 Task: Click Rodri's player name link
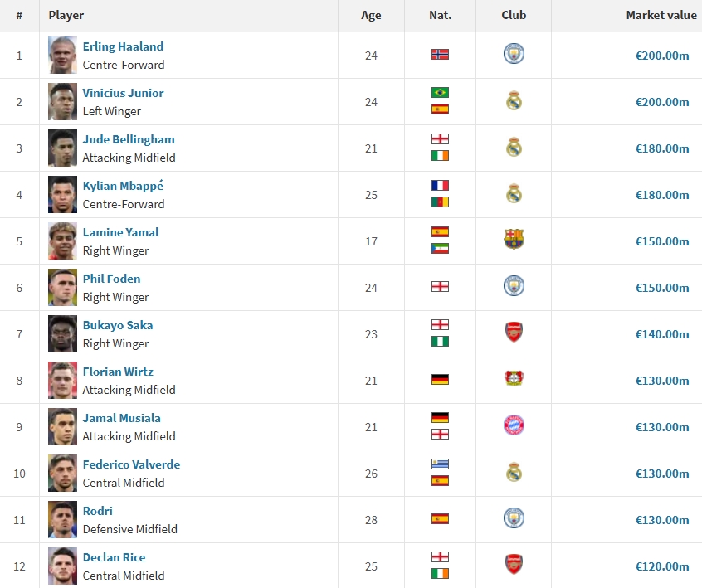[x=97, y=511]
